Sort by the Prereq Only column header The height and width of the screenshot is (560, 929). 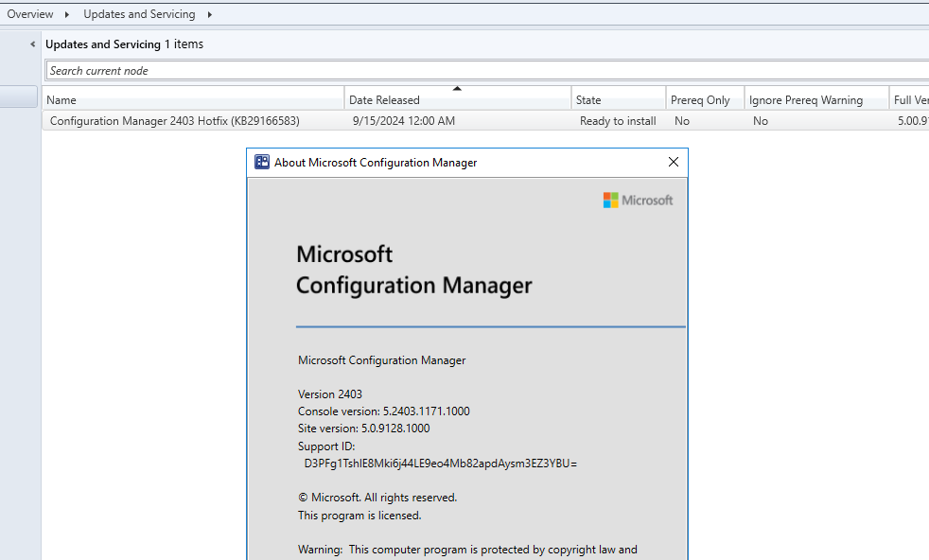pyautogui.click(x=705, y=99)
